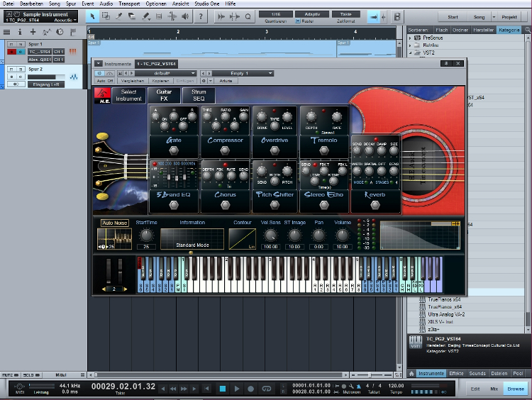532x400 pixels.
Task: Click the browser home icon
Action: point(411,373)
